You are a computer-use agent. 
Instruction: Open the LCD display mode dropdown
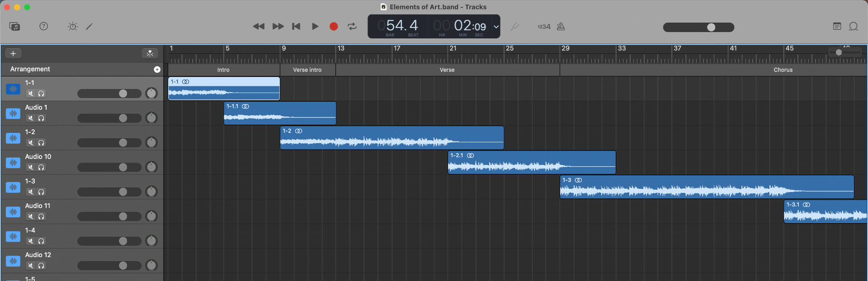pos(496,27)
